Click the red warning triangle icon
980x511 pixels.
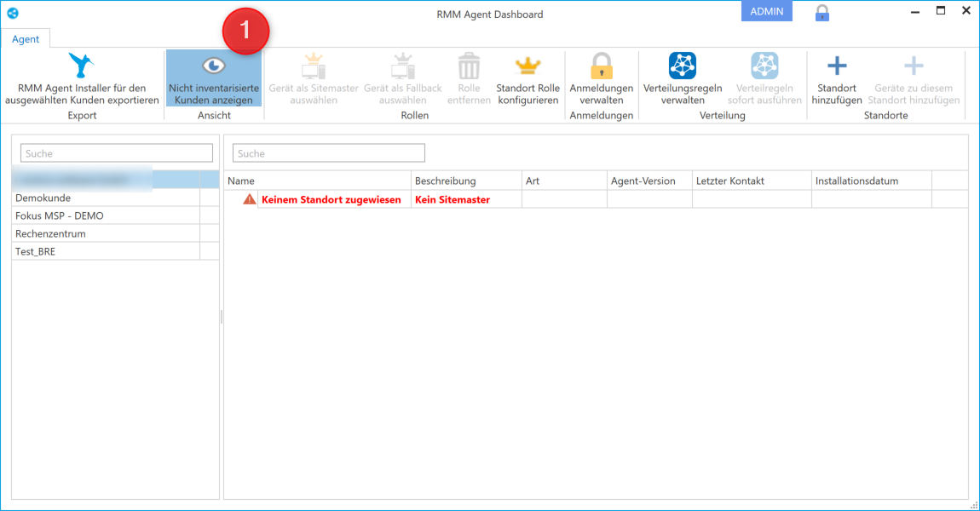[250, 199]
